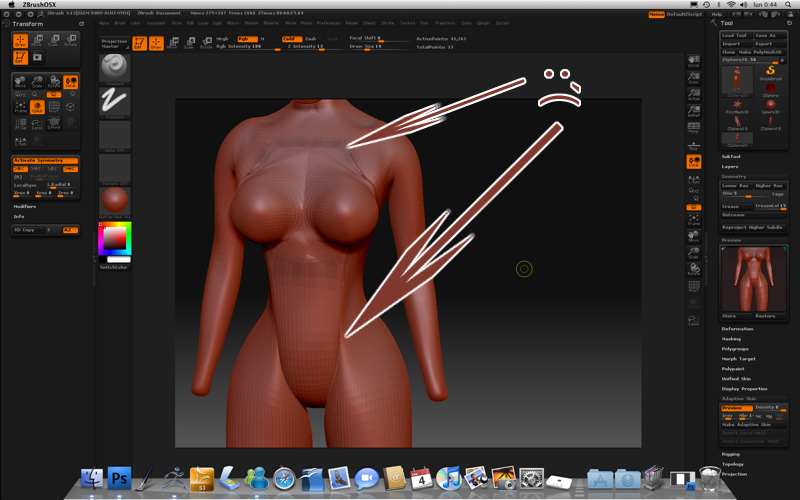
Task: Open the Zplugin menu
Action: point(483,23)
